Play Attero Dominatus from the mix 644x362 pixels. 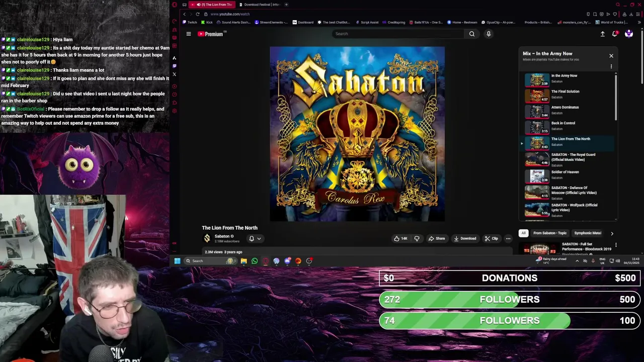coord(568,111)
